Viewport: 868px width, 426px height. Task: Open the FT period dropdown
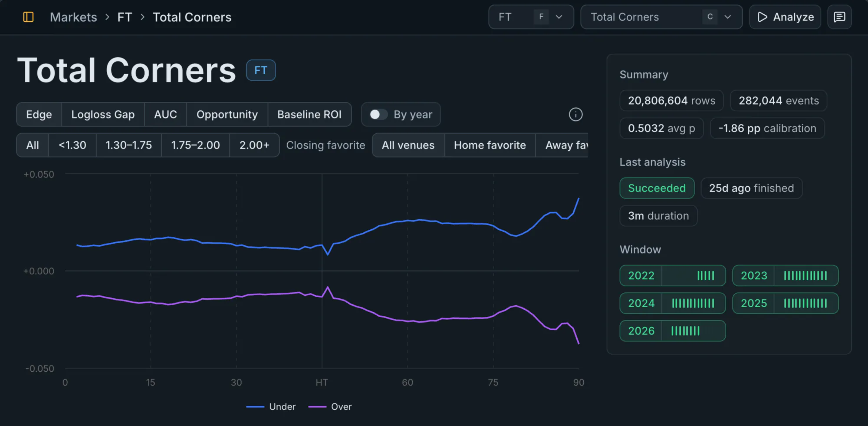pos(531,17)
